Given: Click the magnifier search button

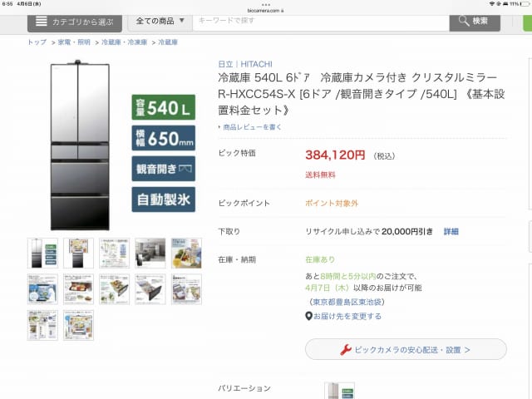Looking at the screenshot, I should (x=475, y=22).
